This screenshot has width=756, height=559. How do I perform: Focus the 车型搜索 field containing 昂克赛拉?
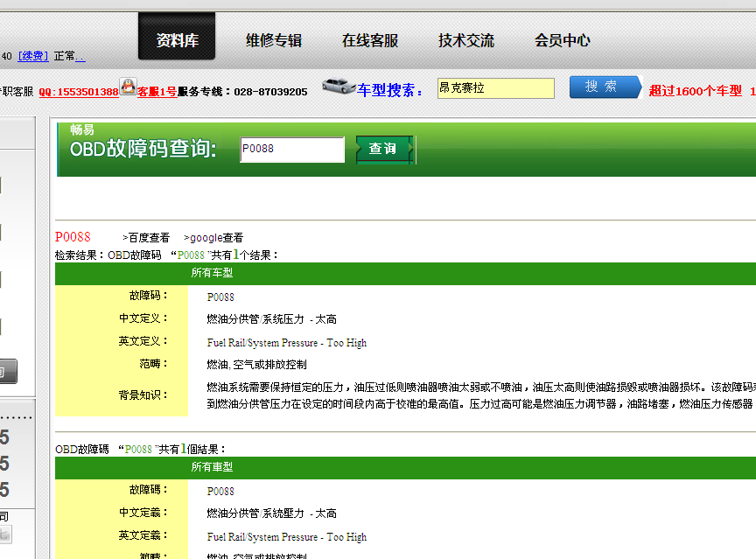coord(495,88)
